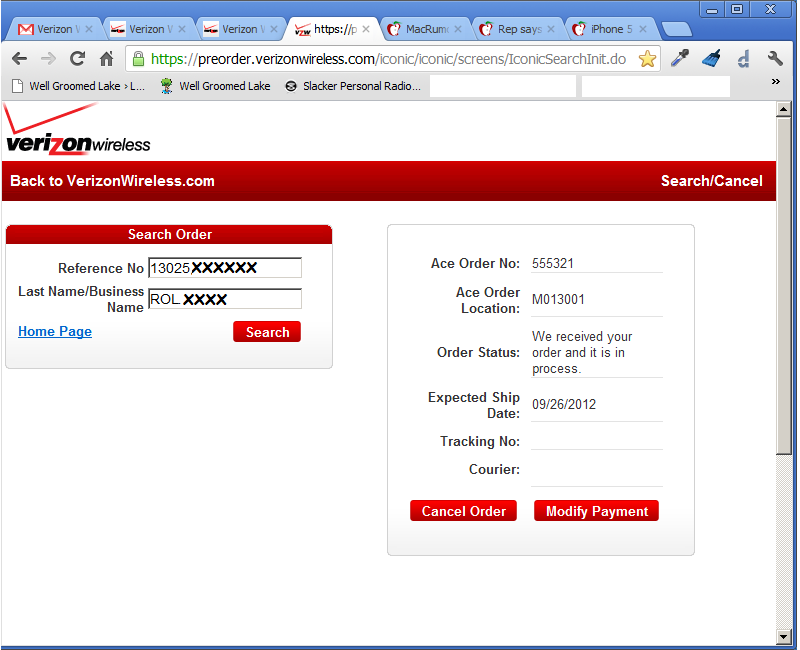This screenshot has width=800, height=650.
Task: Click the blue broom extension icon
Action: click(x=711, y=59)
